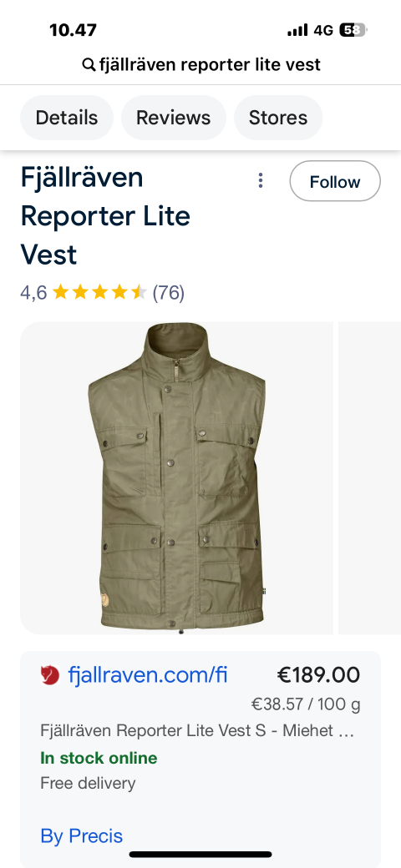Open the By Precis link
The image size is (401, 868).
tap(81, 836)
